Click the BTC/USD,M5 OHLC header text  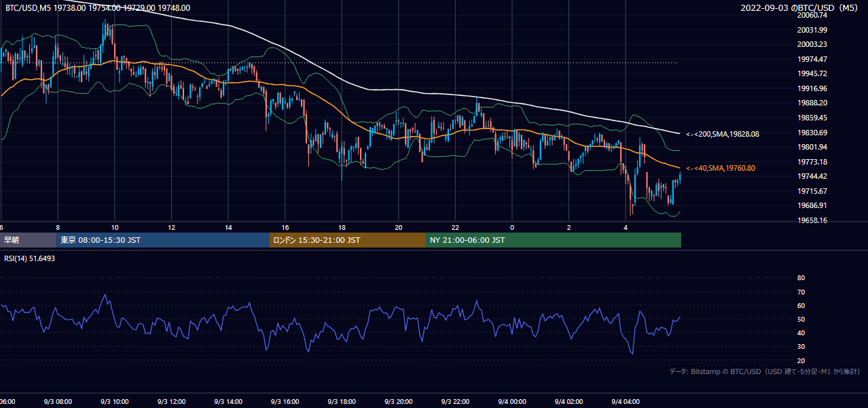click(98, 8)
